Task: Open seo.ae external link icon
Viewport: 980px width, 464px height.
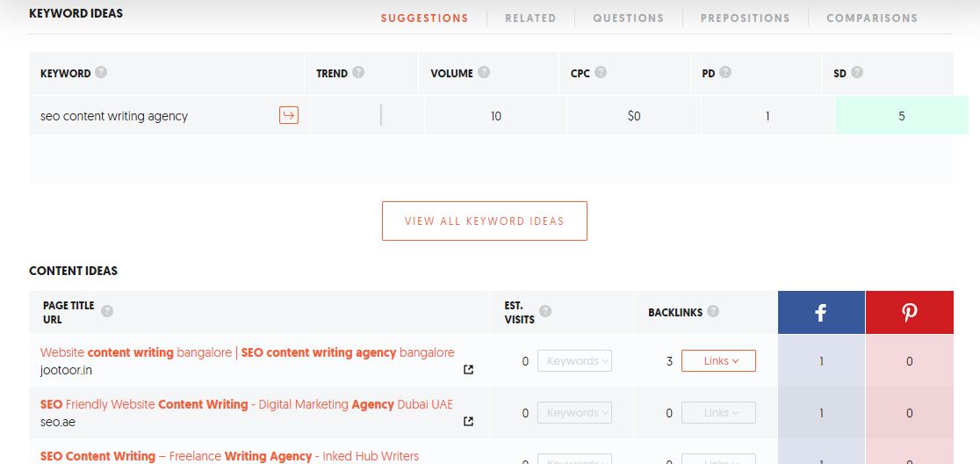Action: [468, 422]
